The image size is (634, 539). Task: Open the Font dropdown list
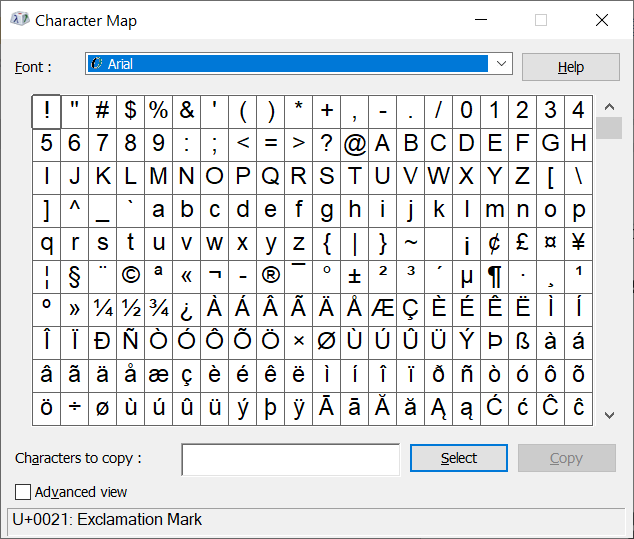click(x=501, y=63)
